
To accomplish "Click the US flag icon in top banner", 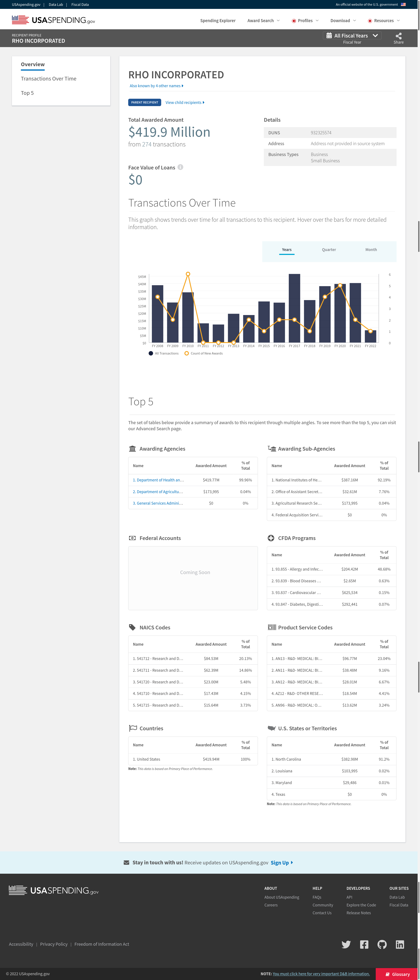I will point(403,5).
